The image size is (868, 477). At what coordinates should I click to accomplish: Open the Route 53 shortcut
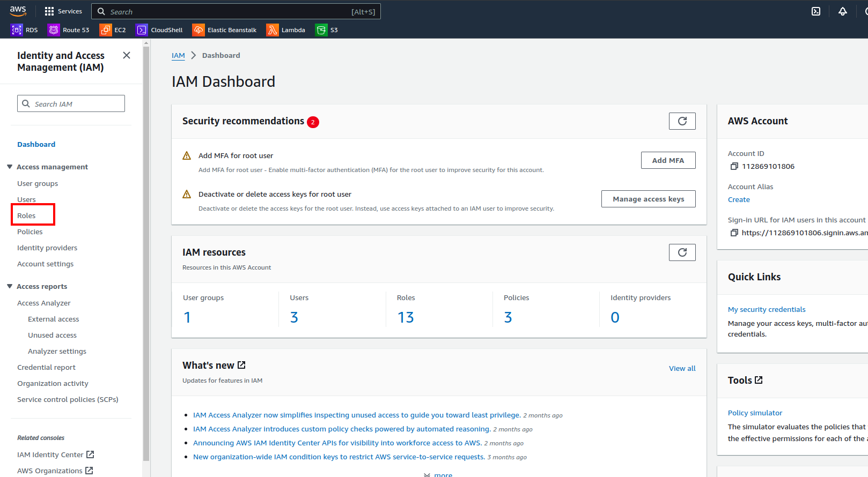tap(69, 30)
